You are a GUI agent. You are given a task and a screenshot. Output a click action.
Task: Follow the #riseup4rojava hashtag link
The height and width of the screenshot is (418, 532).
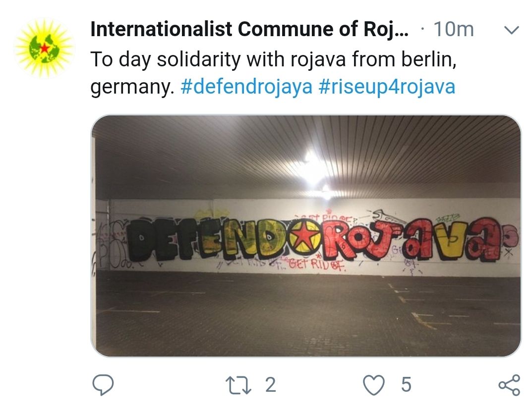point(387,87)
